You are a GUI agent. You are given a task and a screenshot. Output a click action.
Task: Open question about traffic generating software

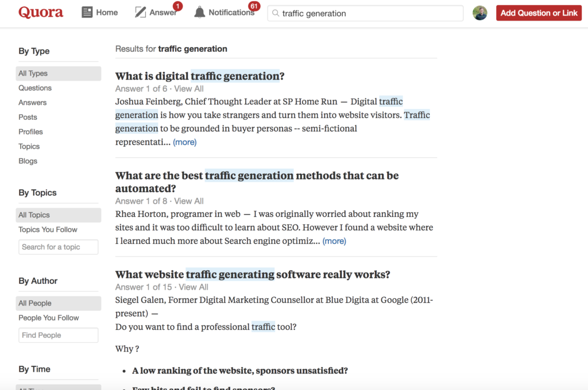[x=253, y=275]
